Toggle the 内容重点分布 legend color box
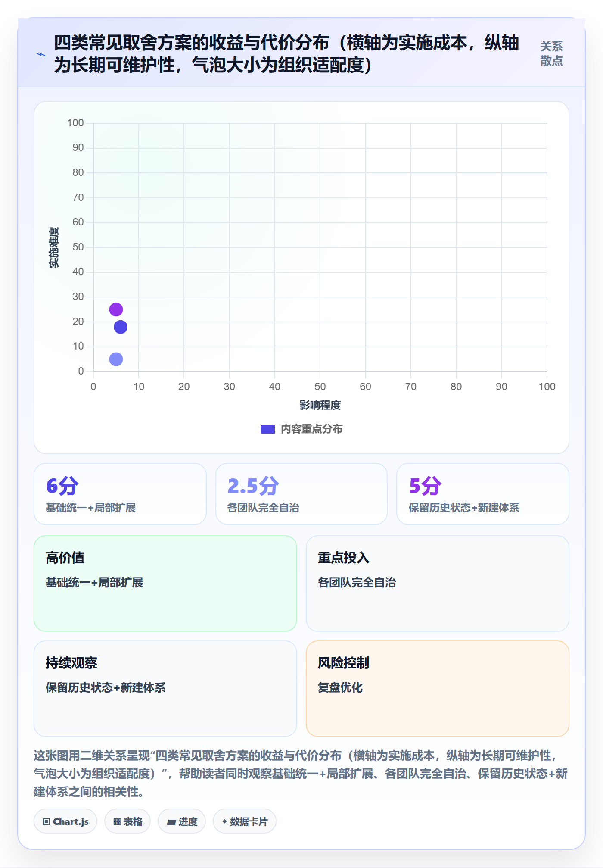Screen dimensions: 603x868 [x=268, y=429]
